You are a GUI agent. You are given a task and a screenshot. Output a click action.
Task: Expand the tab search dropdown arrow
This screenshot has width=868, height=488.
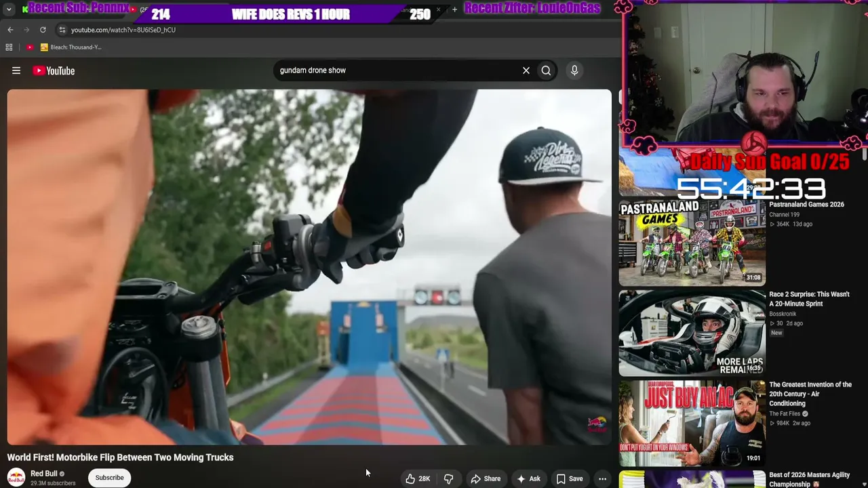[9, 9]
